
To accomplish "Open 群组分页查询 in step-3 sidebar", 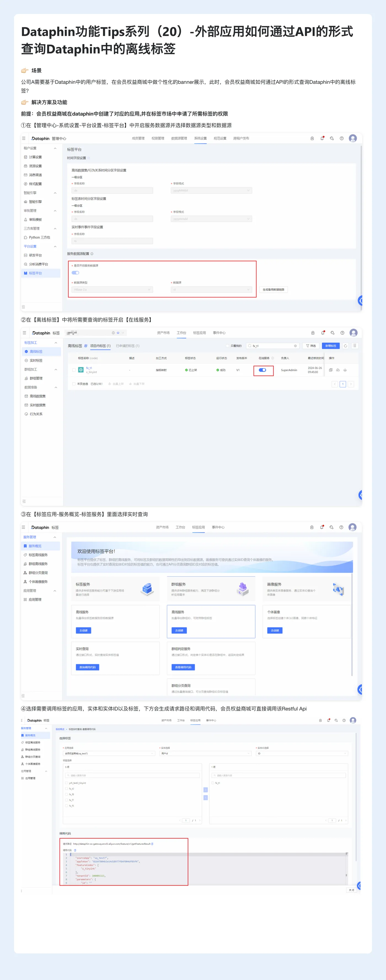I will click(x=38, y=573).
